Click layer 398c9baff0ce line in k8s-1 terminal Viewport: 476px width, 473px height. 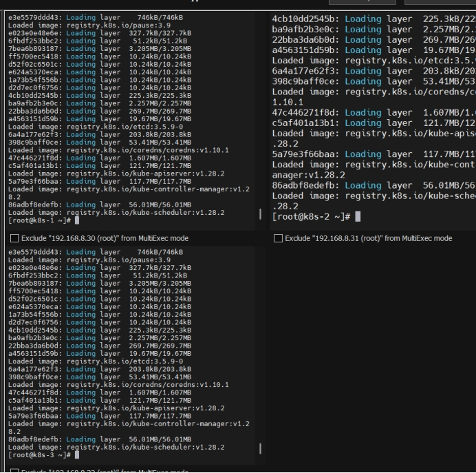[x=100, y=142]
